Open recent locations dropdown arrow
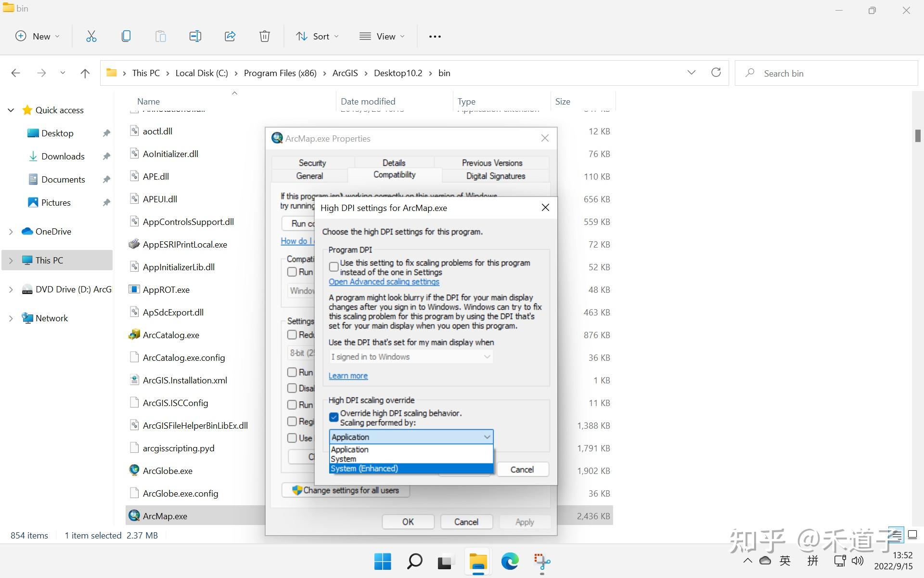Viewport: 924px width, 578px height. 63,73
